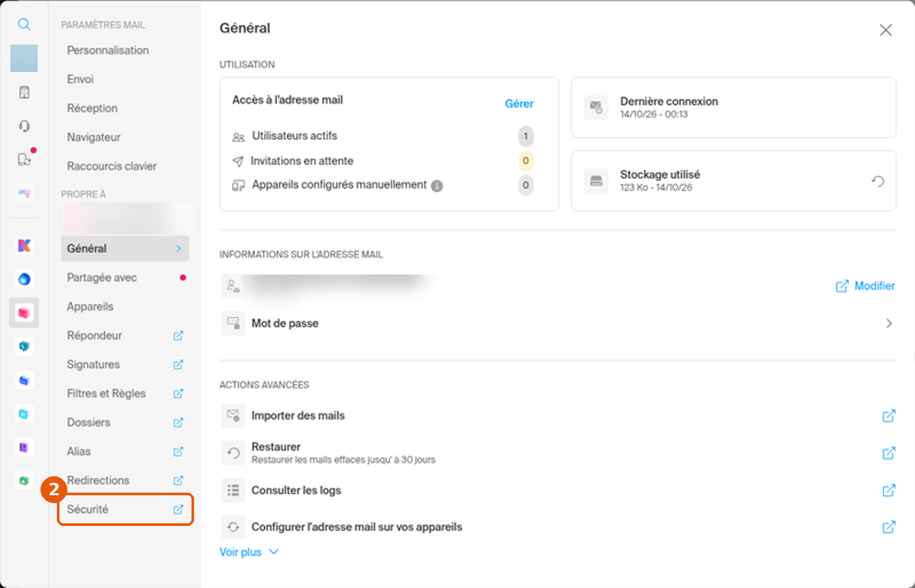
Task: Click Invitations en attente row
Action: click(x=383, y=161)
